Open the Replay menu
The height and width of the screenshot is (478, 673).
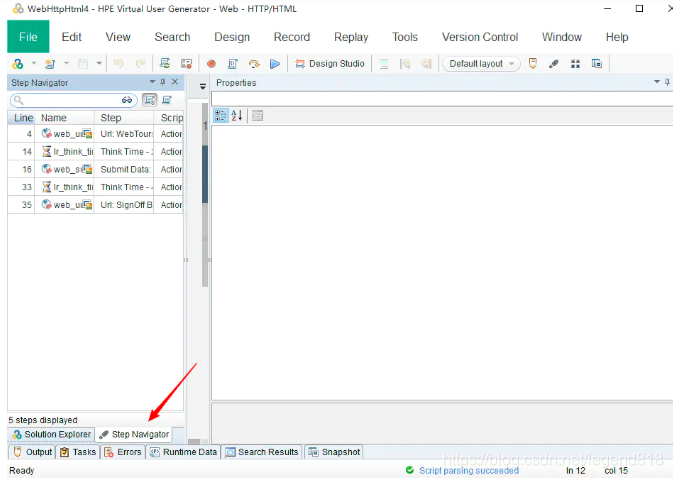(x=351, y=37)
